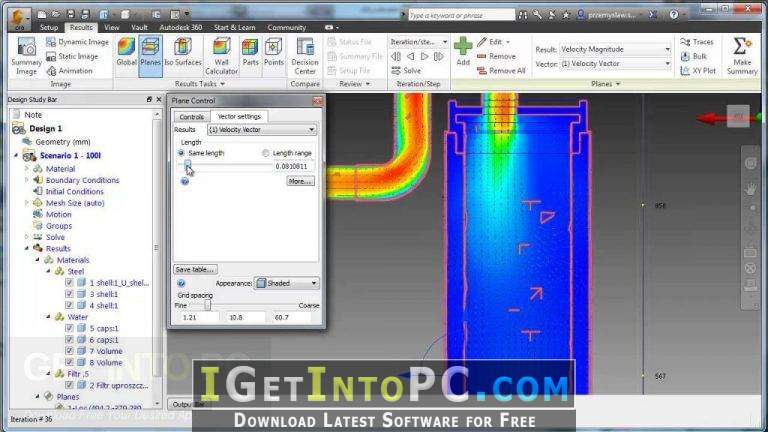Screen dimensions: 768x432
Task: Open the Setup ribbon tab
Action: 49,27
